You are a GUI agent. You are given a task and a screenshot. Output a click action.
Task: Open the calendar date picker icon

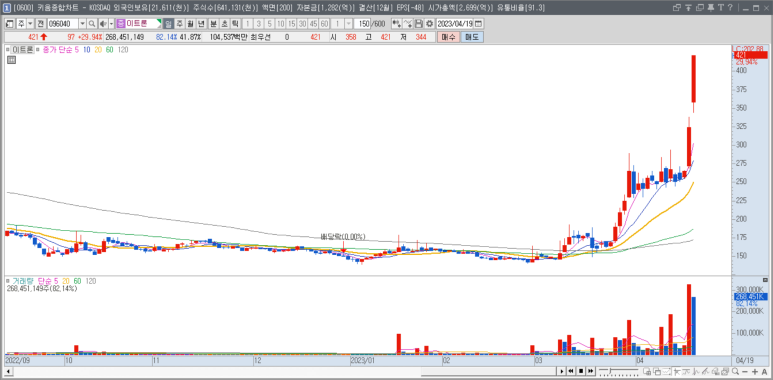tap(478, 24)
